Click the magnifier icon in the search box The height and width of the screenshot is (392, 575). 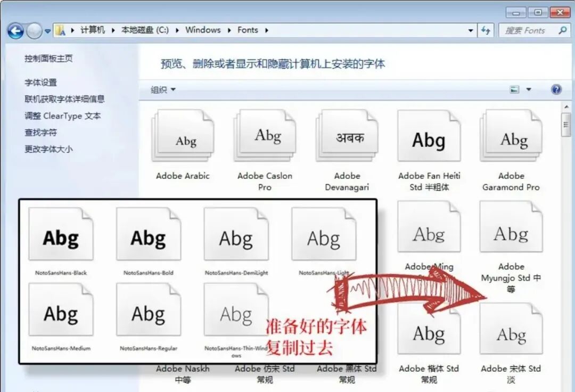562,30
